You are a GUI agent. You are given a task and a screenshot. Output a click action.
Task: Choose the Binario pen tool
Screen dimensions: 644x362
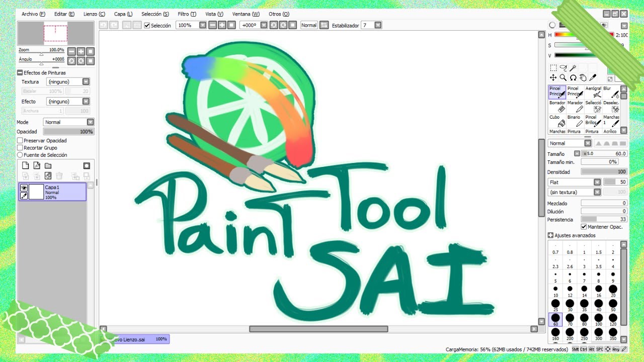[x=575, y=121]
